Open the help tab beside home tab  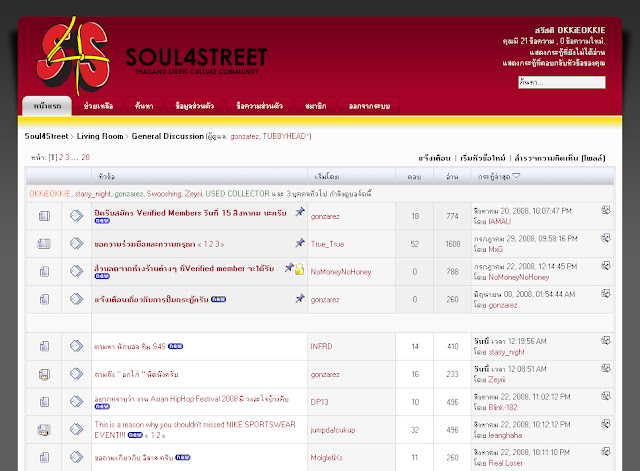(x=98, y=106)
